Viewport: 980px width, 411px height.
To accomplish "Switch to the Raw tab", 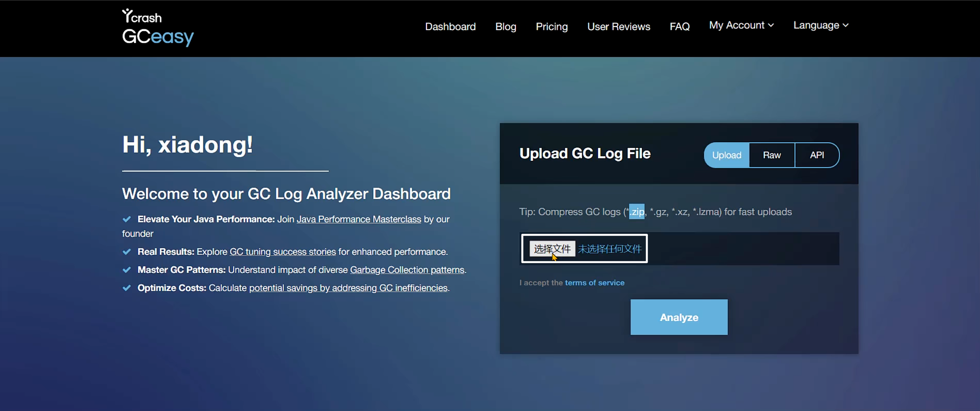I will tap(772, 155).
